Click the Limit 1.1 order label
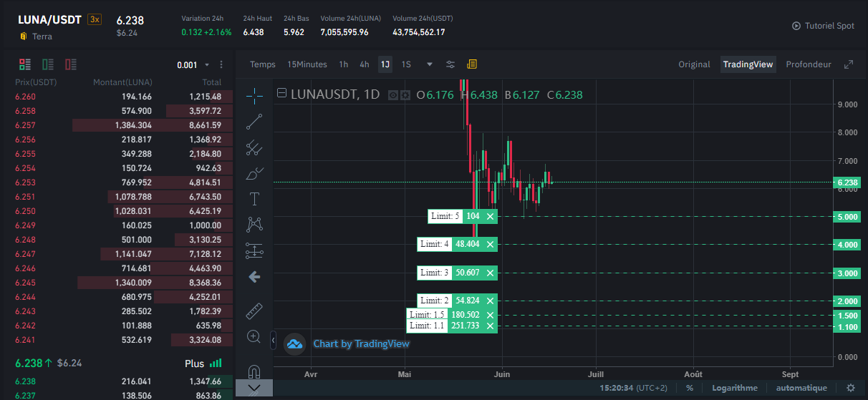 pyautogui.click(x=427, y=326)
